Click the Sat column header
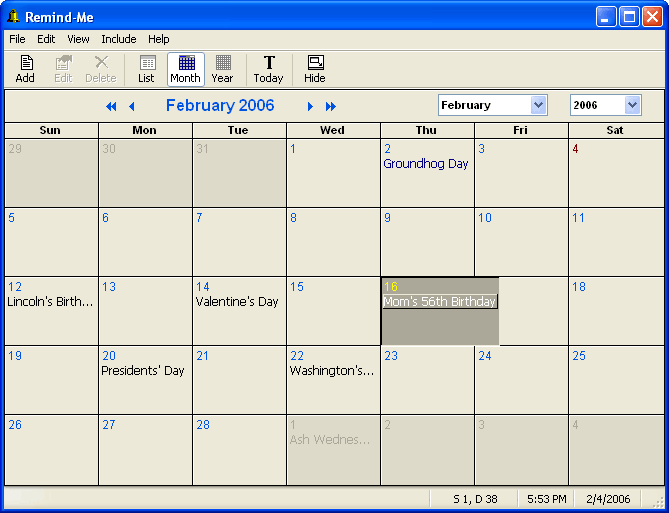669x513 pixels. (616, 130)
